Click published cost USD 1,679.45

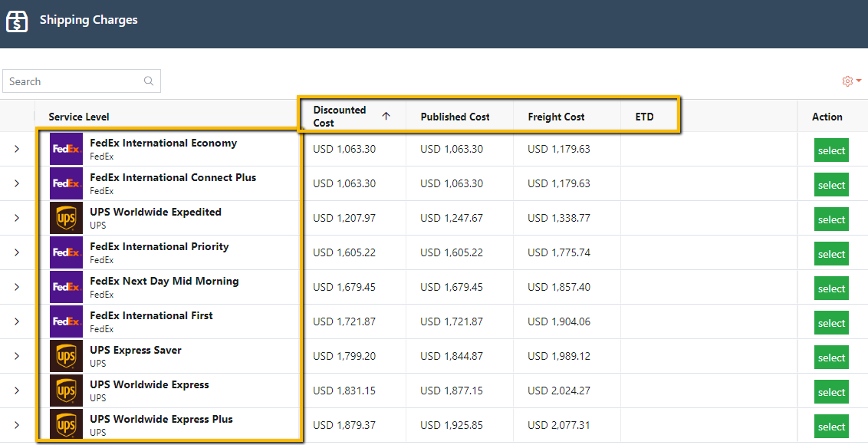coord(452,287)
